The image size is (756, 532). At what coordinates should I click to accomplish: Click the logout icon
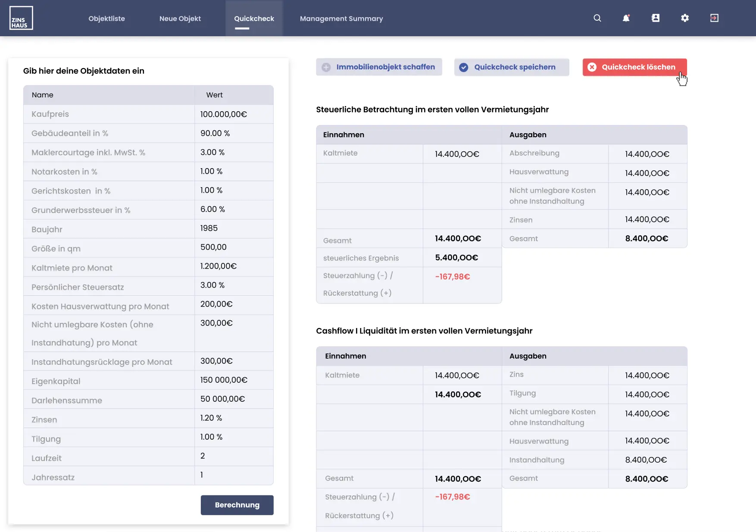click(x=714, y=18)
